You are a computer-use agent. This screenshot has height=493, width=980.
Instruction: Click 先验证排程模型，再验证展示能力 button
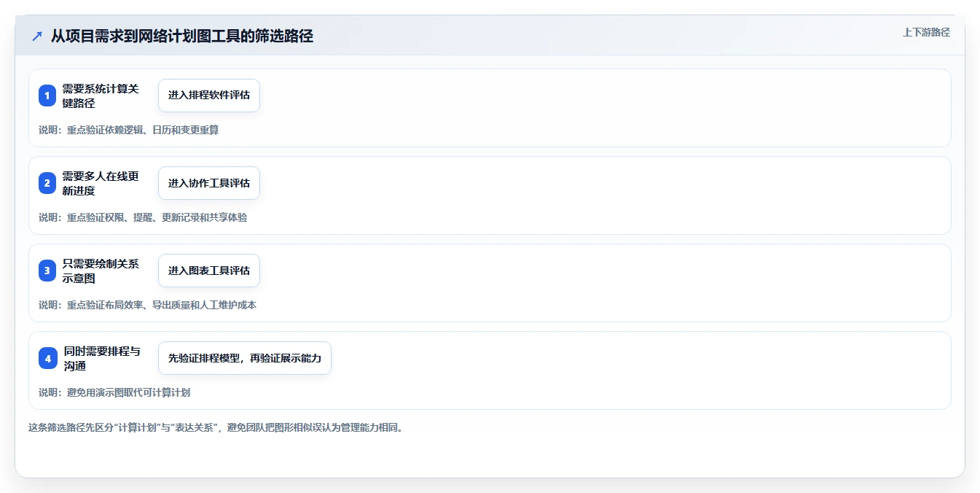245,358
